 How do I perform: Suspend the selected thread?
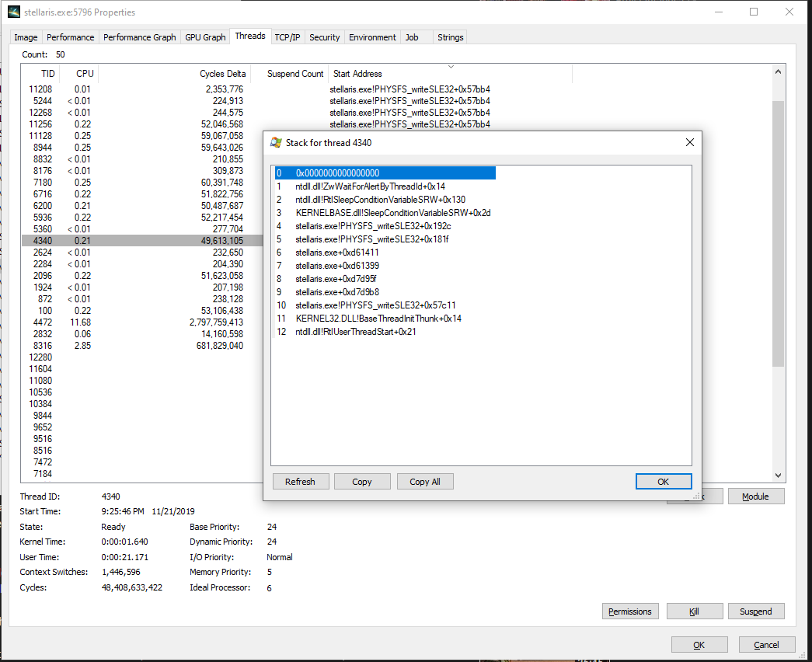[756, 611]
